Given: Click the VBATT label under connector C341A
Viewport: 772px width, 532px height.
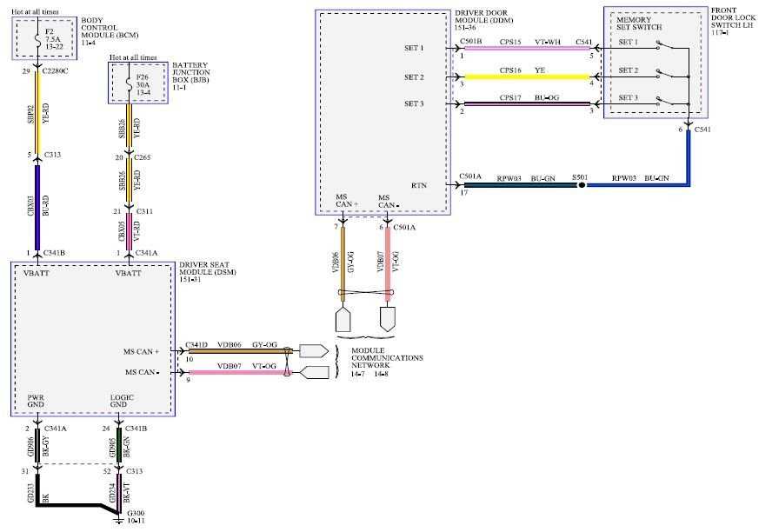Looking at the screenshot, I should point(129,273).
